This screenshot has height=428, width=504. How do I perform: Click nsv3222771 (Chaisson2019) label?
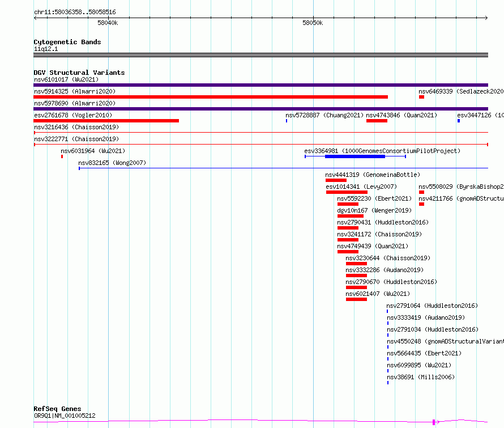pyautogui.click(x=76, y=139)
